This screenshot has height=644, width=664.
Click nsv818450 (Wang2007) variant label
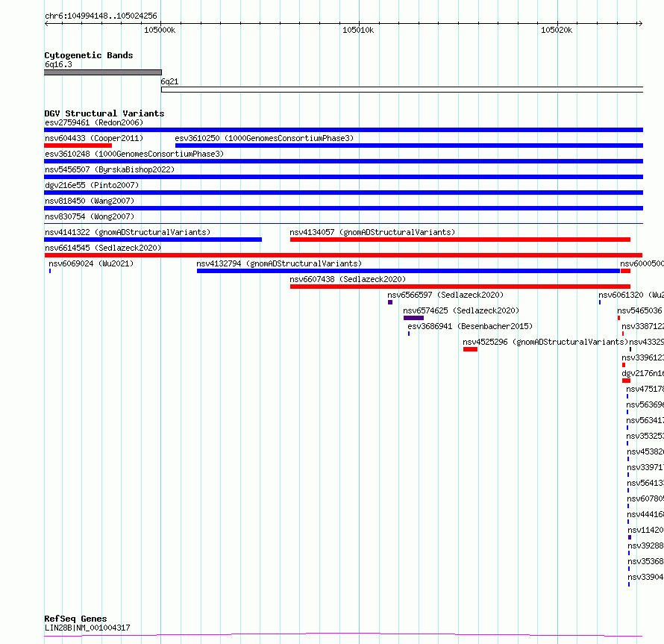pyautogui.click(x=90, y=201)
